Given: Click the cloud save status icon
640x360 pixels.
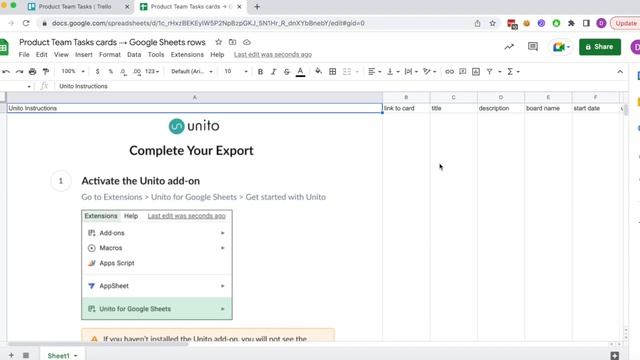Looking at the screenshot, I should pos(247,42).
